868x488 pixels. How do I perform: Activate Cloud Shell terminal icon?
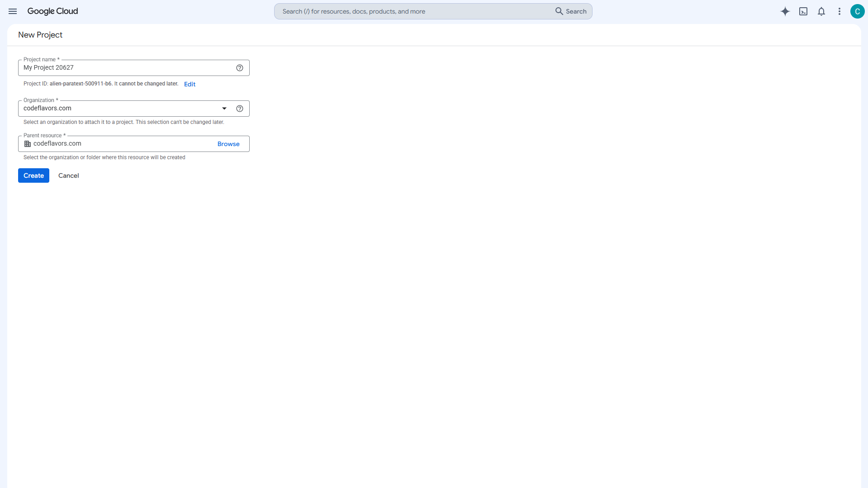[x=803, y=11]
